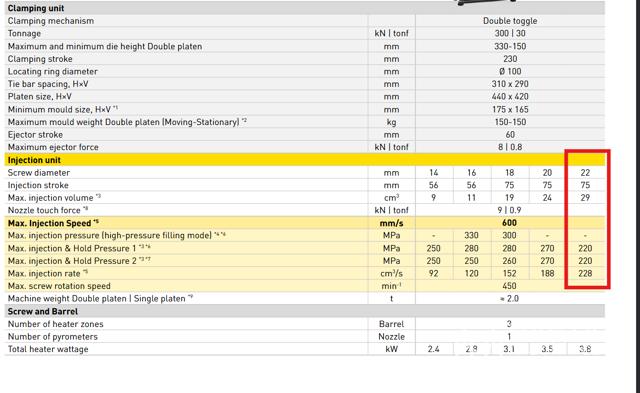Select the 'Clamping stroke' label
Image resolution: width=640 pixels, height=393 pixels.
coord(40,59)
